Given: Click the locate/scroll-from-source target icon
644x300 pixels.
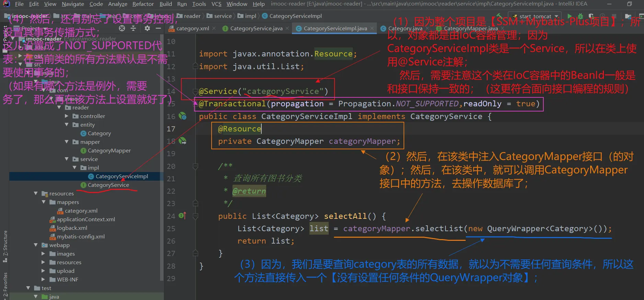Looking at the screenshot, I should tap(122, 28).
